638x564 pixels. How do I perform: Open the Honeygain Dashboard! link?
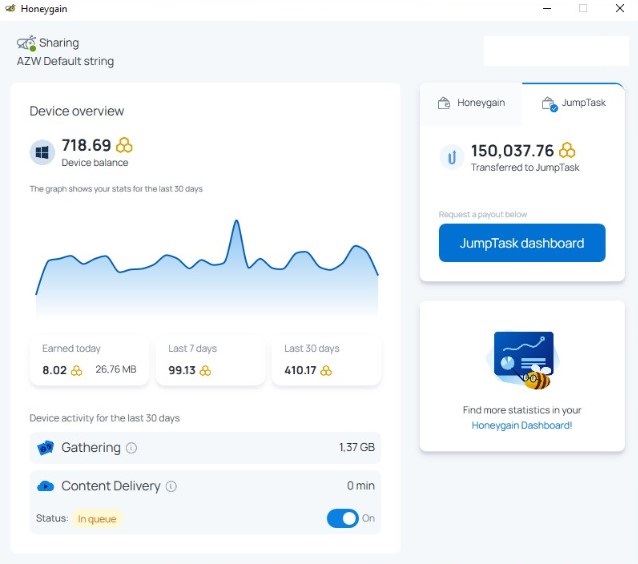(522, 426)
